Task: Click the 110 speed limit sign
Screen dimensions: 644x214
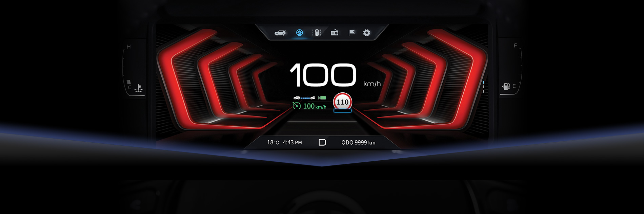Action: tap(343, 102)
